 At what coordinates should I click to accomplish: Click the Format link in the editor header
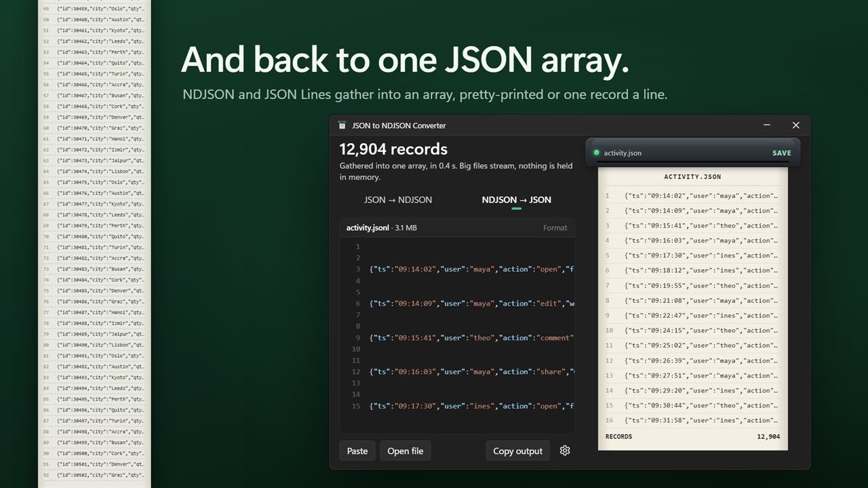pos(555,228)
